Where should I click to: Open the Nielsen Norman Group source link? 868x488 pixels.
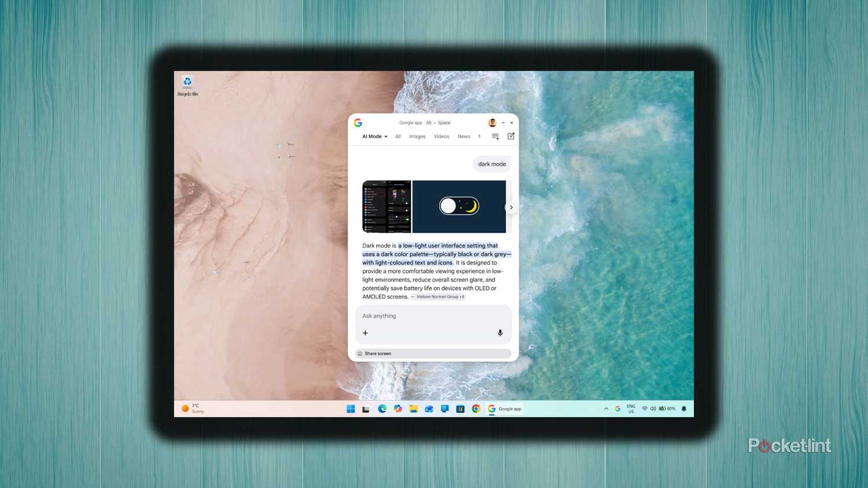439,297
